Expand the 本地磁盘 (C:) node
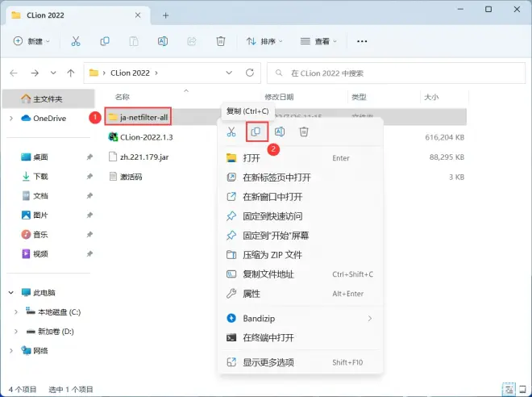This screenshot has height=397, width=532. coord(16,311)
